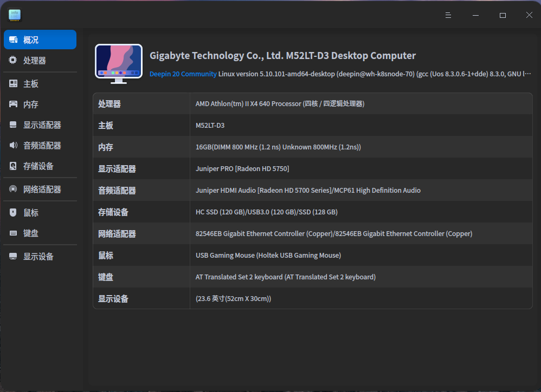Click the 存储设备 disk icon in sidebar
Viewport: 541px width, 392px height.
click(13, 166)
